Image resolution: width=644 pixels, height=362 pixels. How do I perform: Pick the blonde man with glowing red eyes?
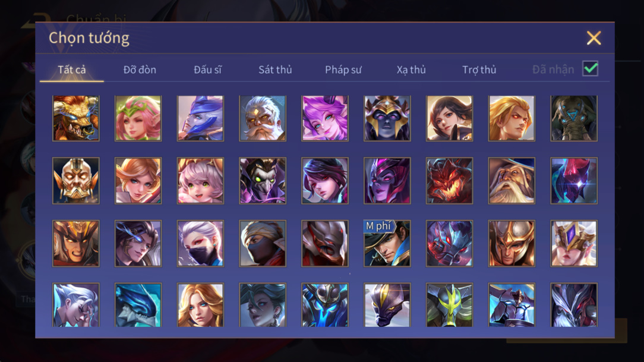click(512, 118)
